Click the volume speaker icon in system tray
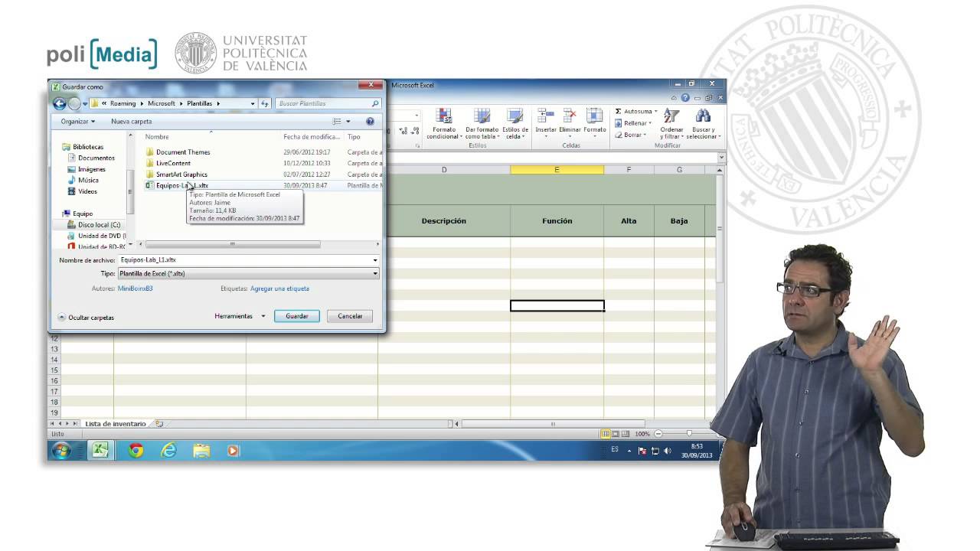This screenshot has height=551, width=980. [x=668, y=451]
